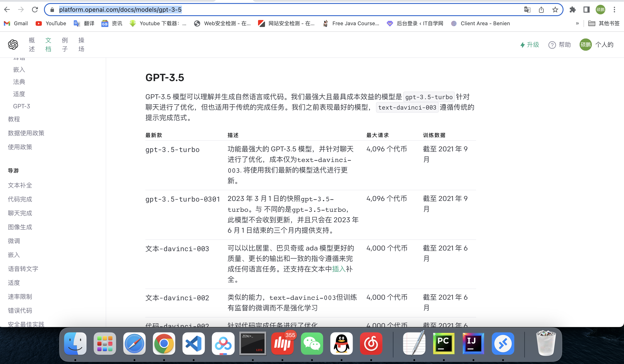Open the Free Java Course bookmark
Image resolution: width=624 pixels, height=364 pixels.
351,23
